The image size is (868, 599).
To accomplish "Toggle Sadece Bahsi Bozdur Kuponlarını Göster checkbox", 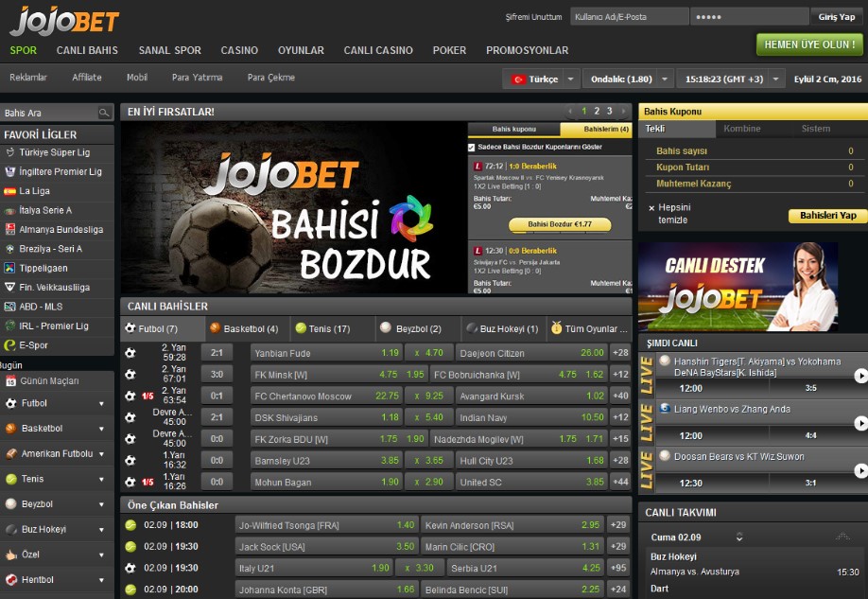I will click(x=472, y=148).
